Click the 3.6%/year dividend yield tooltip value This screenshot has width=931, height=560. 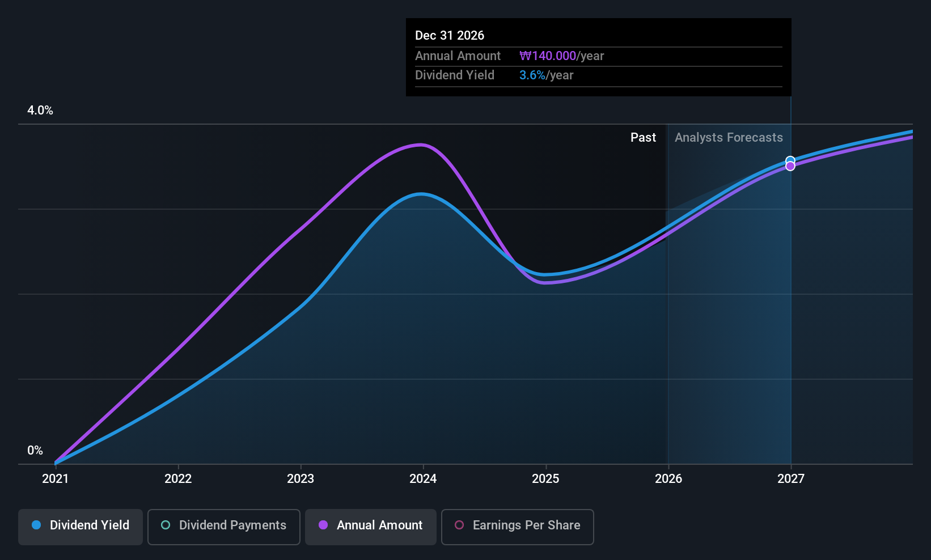click(546, 75)
